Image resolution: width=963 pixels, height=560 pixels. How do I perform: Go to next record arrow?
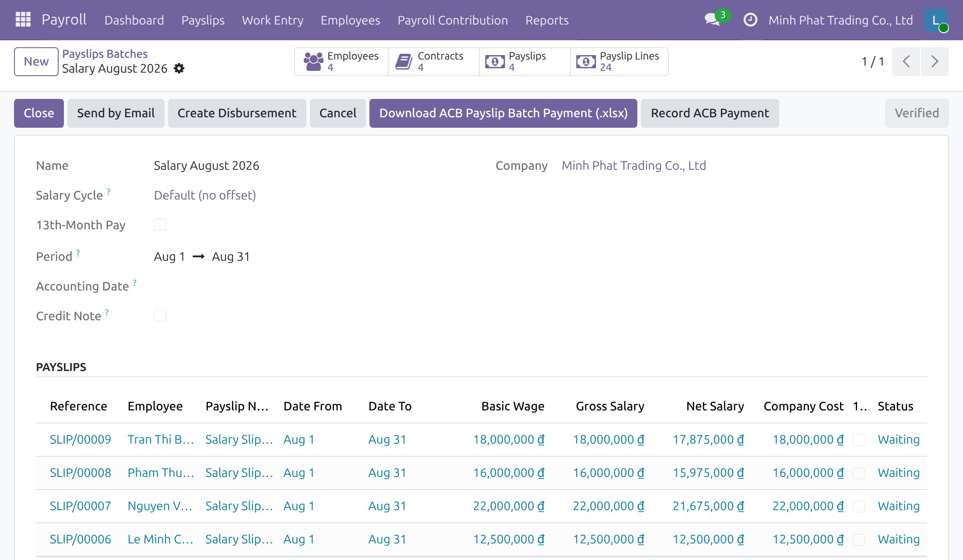click(x=935, y=62)
